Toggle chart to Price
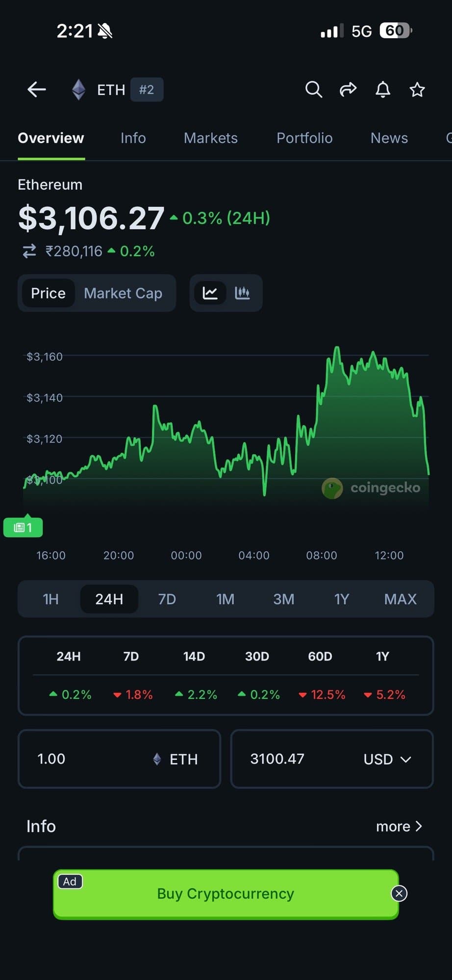This screenshot has height=980, width=452. [x=48, y=293]
